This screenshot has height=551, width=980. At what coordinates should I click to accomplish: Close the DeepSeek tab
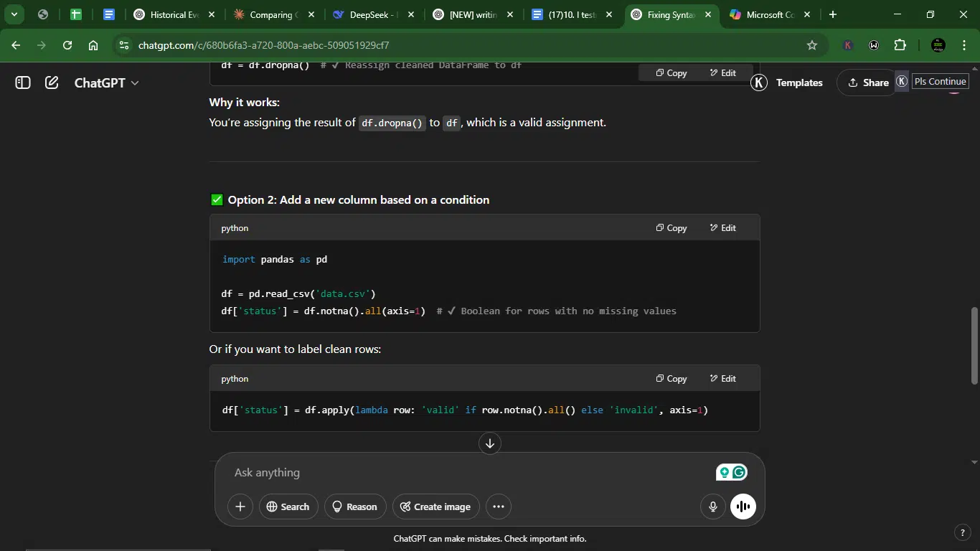click(x=410, y=14)
